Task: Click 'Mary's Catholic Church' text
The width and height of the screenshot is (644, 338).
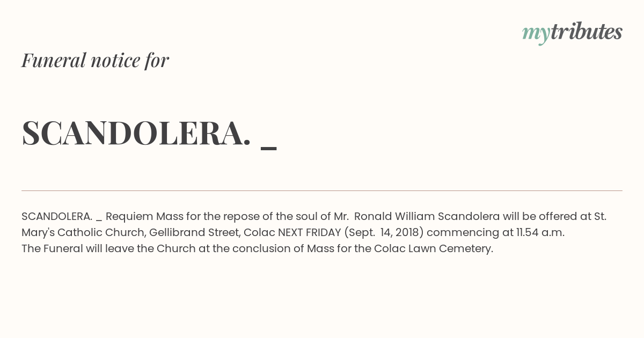Action: 83,232
